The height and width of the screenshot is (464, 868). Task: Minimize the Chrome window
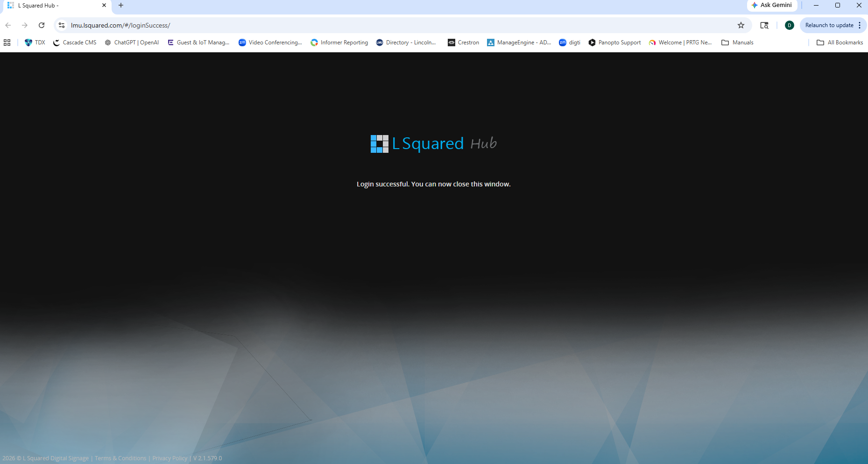pyautogui.click(x=816, y=6)
